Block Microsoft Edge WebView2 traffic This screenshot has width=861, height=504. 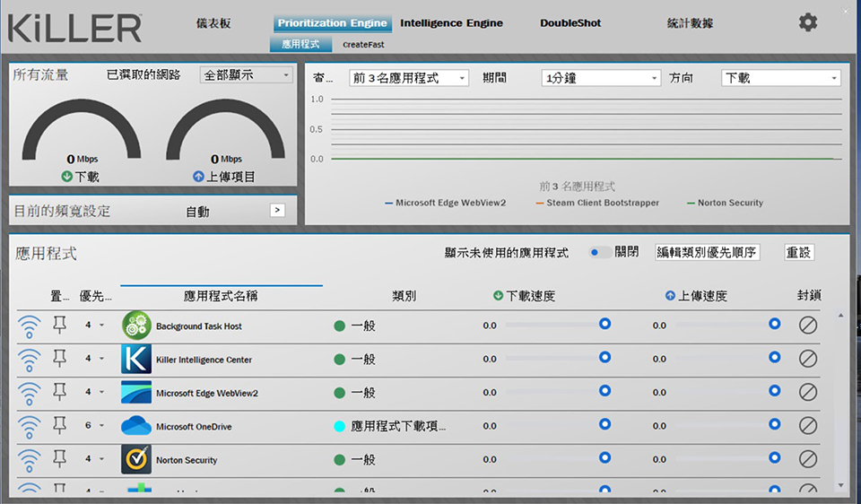coord(808,392)
